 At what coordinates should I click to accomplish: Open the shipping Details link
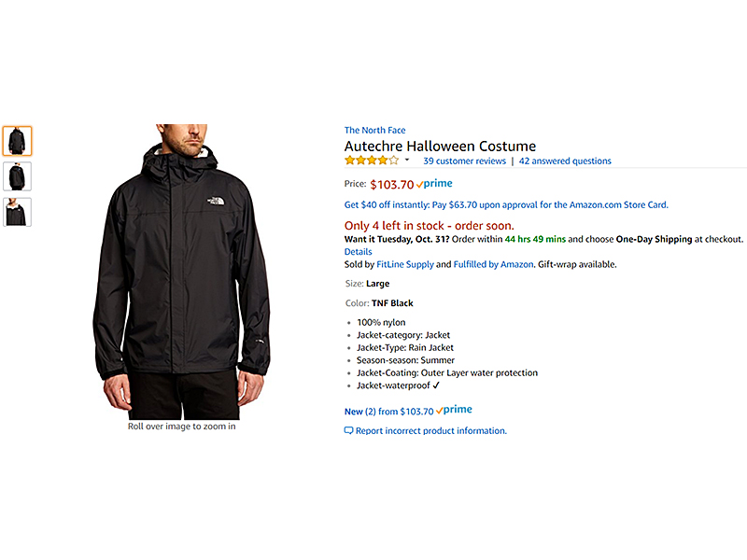pos(359,251)
